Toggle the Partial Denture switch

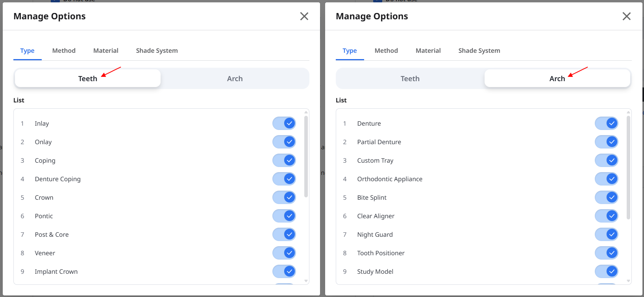607,142
